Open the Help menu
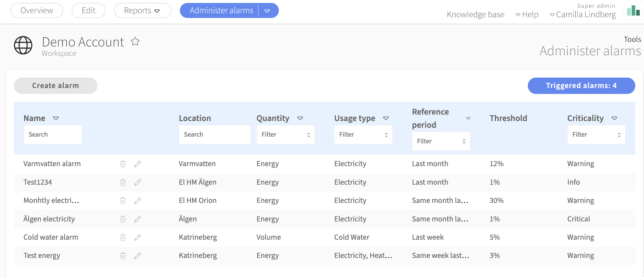Image resolution: width=644 pixels, height=277 pixels. point(527,14)
